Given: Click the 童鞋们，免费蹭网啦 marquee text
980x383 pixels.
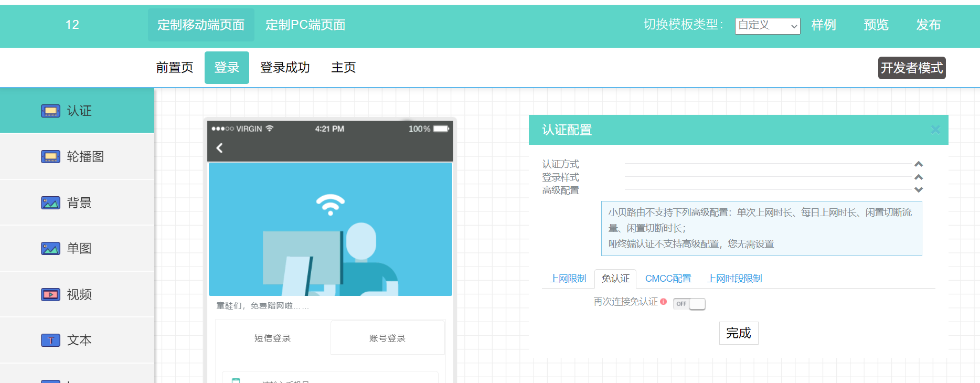Looking at the screenshot, I should click(263, 306).
